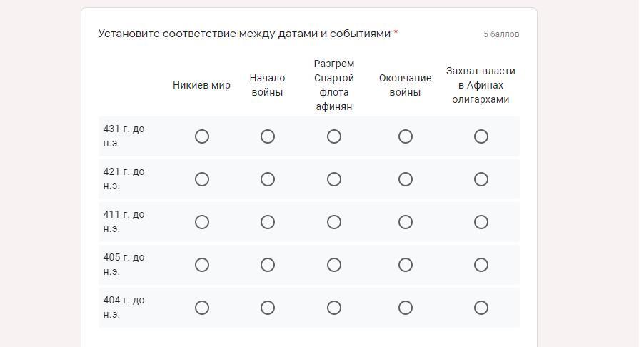The height and width of the screenshot is (347, 644).
Task: Select Окончание войны for 404 г. до н.э.
Action: click(x=406, y=308)
